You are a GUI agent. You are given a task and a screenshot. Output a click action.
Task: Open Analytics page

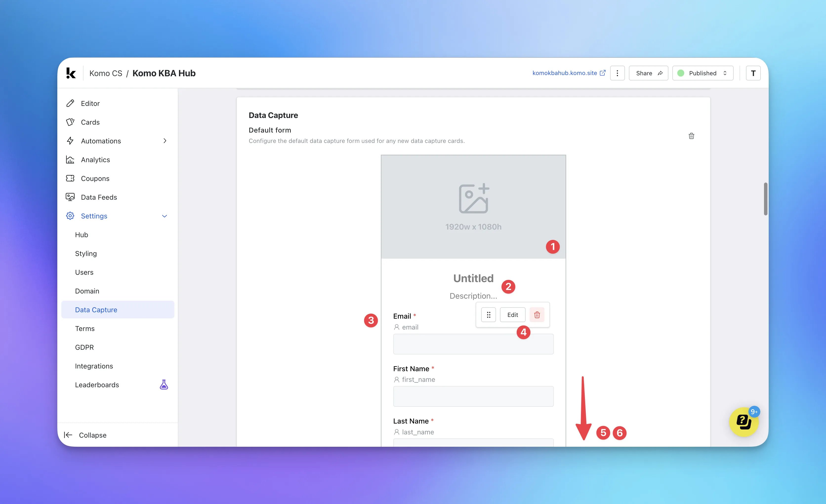point(117,159)
